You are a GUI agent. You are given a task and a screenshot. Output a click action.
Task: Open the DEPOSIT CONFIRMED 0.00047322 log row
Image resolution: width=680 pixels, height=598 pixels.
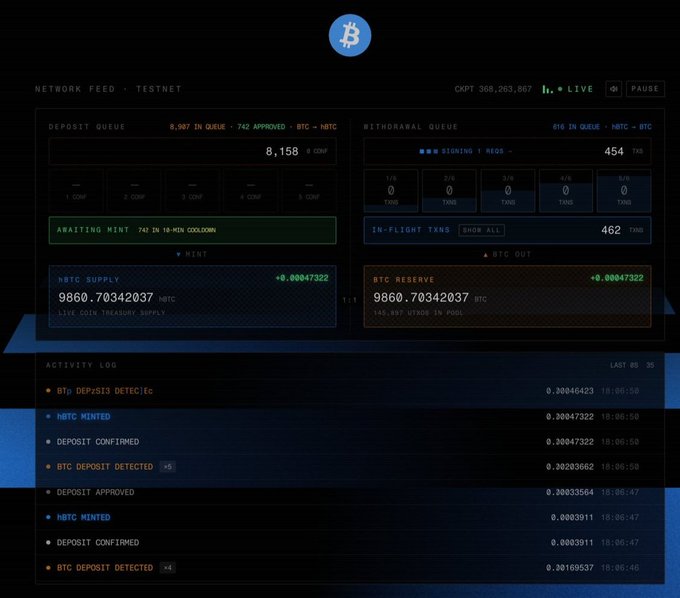pos(350,441)
